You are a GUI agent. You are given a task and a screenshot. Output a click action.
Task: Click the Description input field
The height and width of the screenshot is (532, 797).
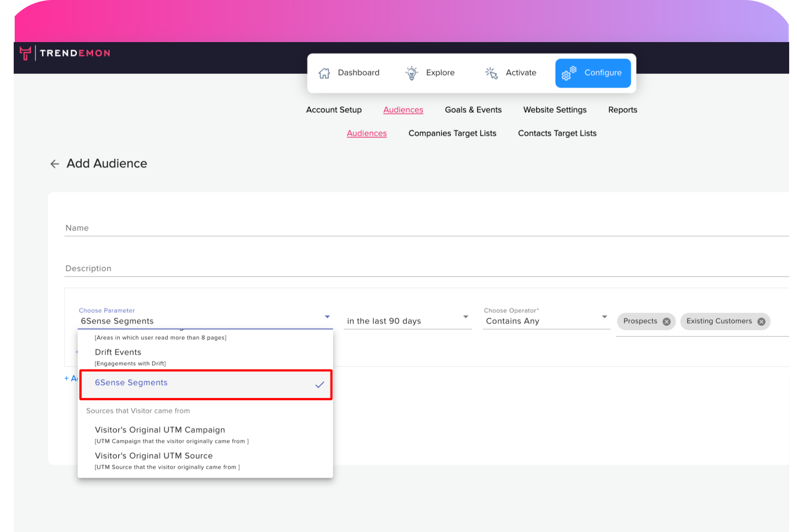[426, 269]
